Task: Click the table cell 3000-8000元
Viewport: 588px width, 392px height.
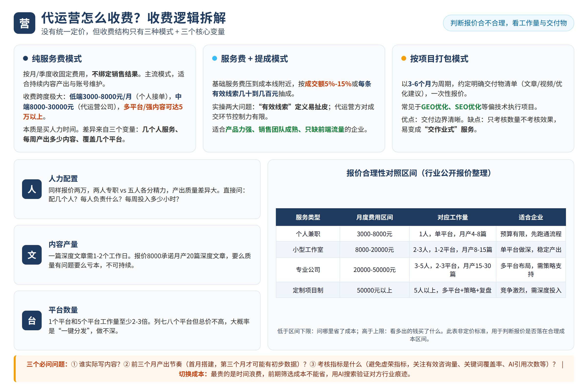Action: click(374, 234)
